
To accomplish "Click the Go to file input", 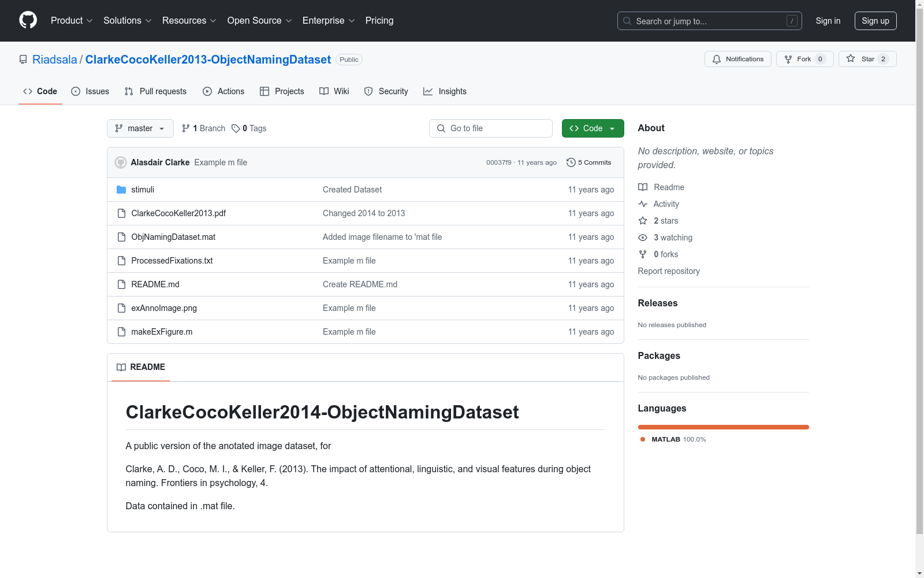I will [491, 128].
